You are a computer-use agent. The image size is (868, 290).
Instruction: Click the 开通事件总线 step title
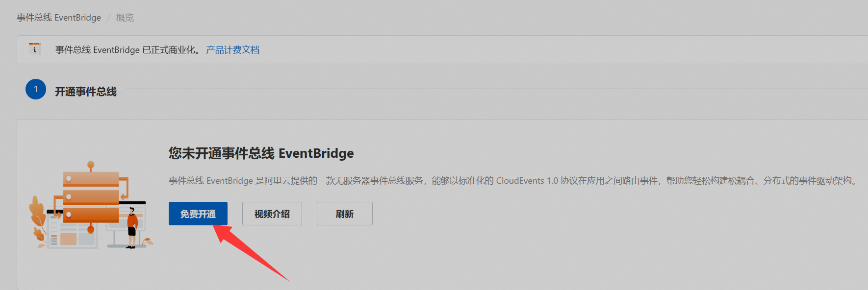86,92
